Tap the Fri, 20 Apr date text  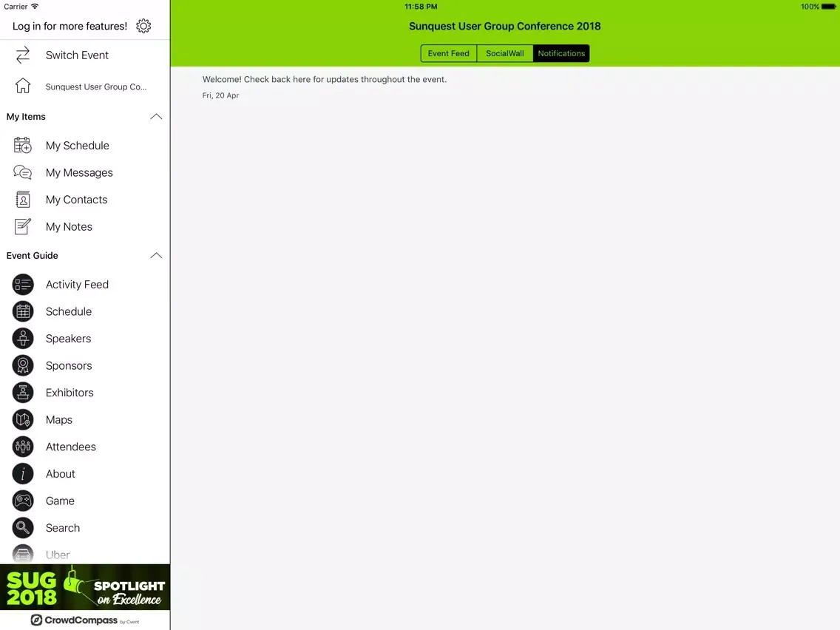(x=220, y=95)
